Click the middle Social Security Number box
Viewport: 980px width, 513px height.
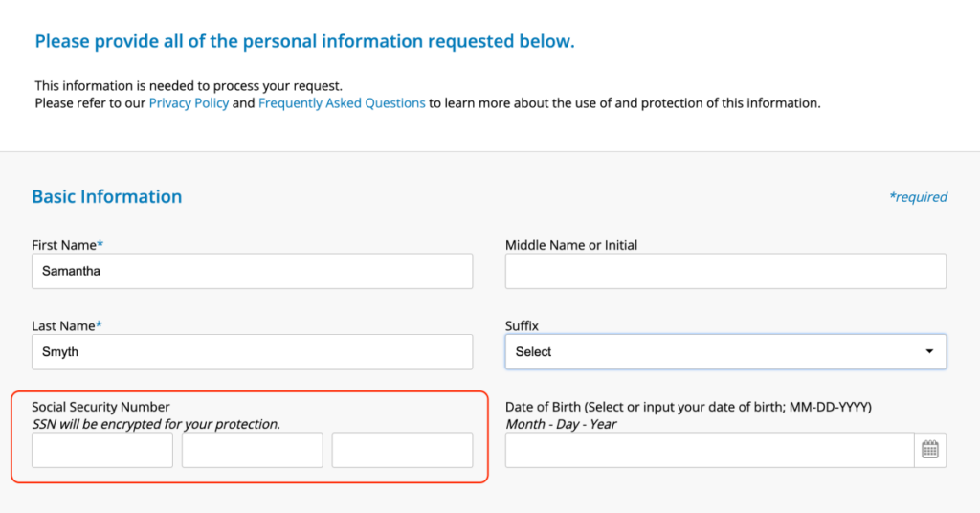(252, 450)
